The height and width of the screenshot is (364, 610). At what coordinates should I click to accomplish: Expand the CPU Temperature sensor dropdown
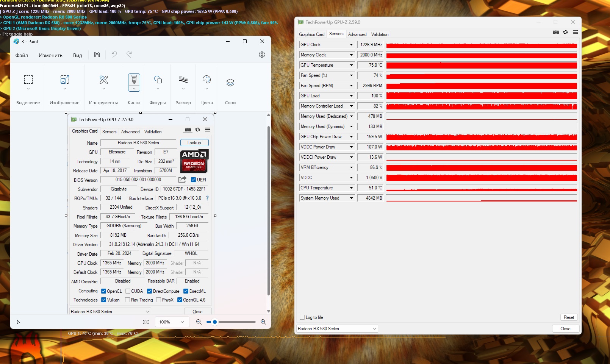351,188
